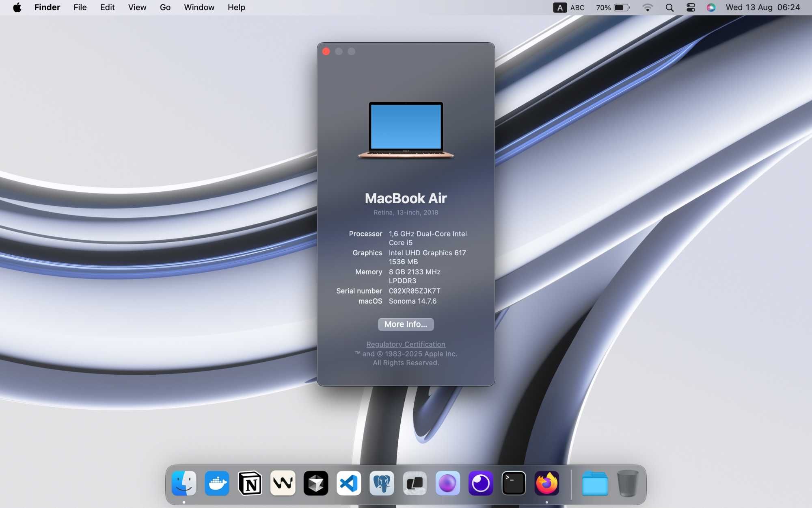Open Firefox from the Dock

(x=546, y=483)
